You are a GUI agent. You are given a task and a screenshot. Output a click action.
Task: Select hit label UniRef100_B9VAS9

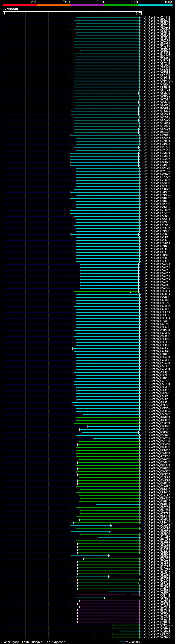(157, 108)
